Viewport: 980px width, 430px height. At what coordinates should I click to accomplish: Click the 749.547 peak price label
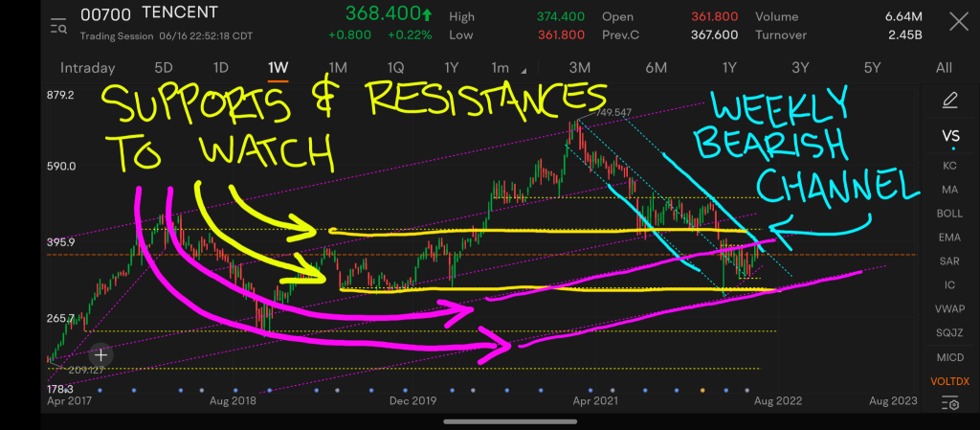tap(613, 113)
